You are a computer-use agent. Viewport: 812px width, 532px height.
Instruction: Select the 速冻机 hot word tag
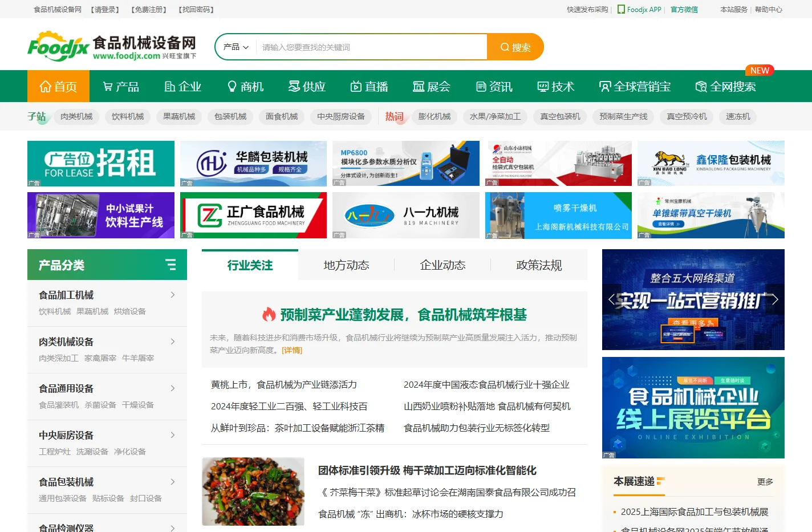coord(738,116)
